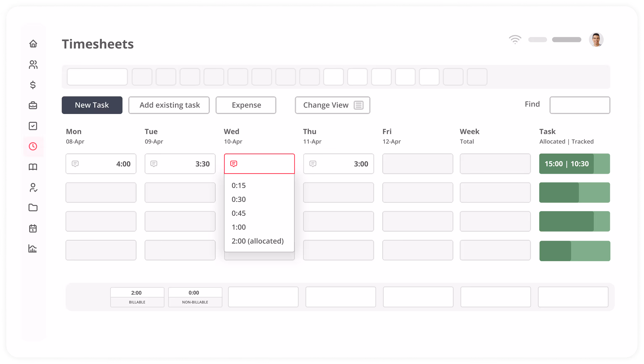Open the open-book sidebar icon
This screenshot has height=364, width=644.
click(33, 167)
